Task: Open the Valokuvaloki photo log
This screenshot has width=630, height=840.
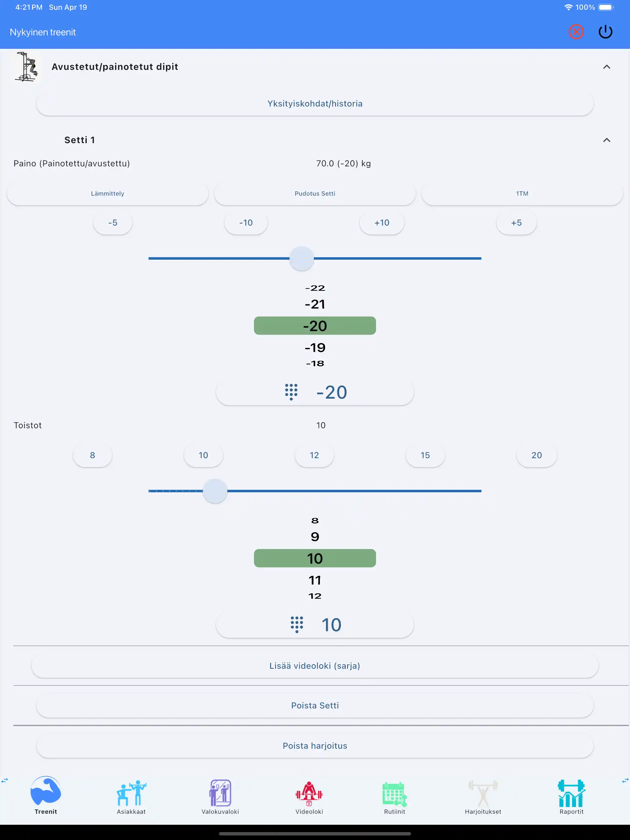Action: pyautogui.click(x=220, y=797)
